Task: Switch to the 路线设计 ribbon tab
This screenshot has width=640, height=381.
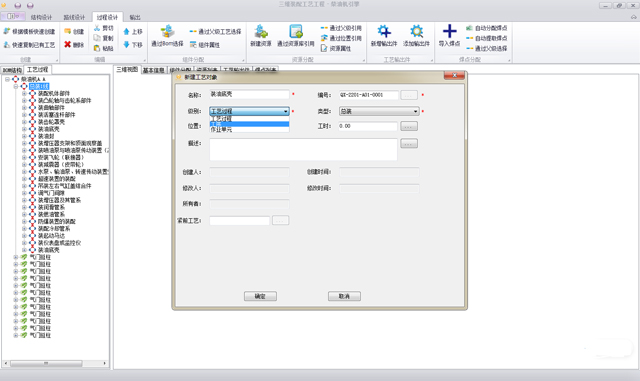Action: [x=74, y=17]
